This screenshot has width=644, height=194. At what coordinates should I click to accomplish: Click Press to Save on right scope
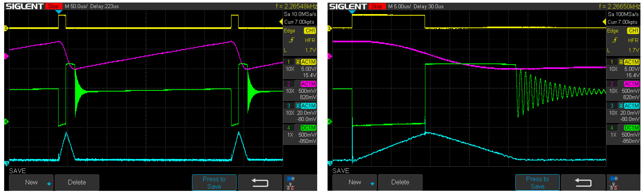pos(537,183)
